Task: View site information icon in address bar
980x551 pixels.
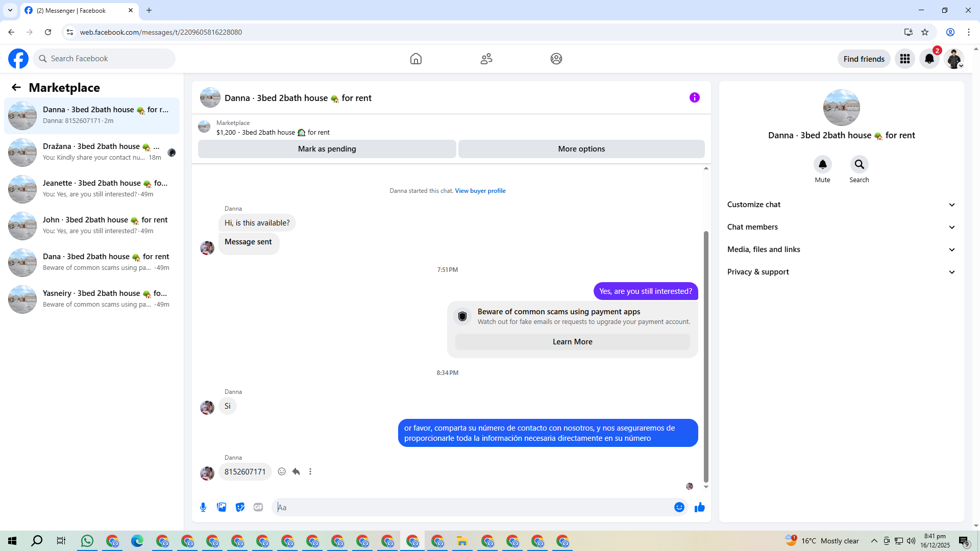Action: pos(70,32)
